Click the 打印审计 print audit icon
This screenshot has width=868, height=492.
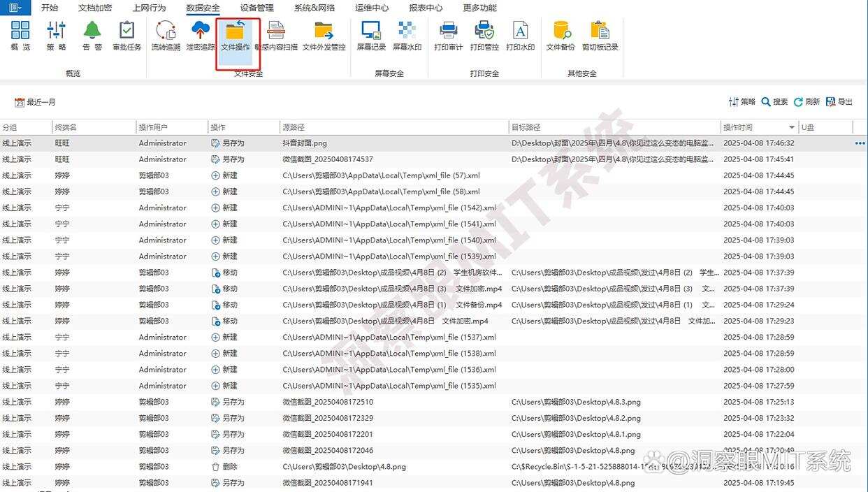tap(448, 36)
